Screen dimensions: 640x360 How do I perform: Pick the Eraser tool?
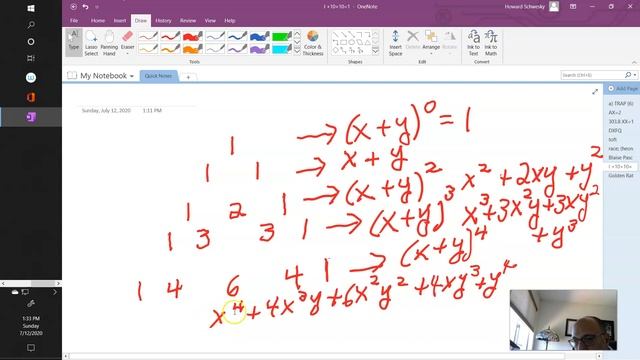127,40
